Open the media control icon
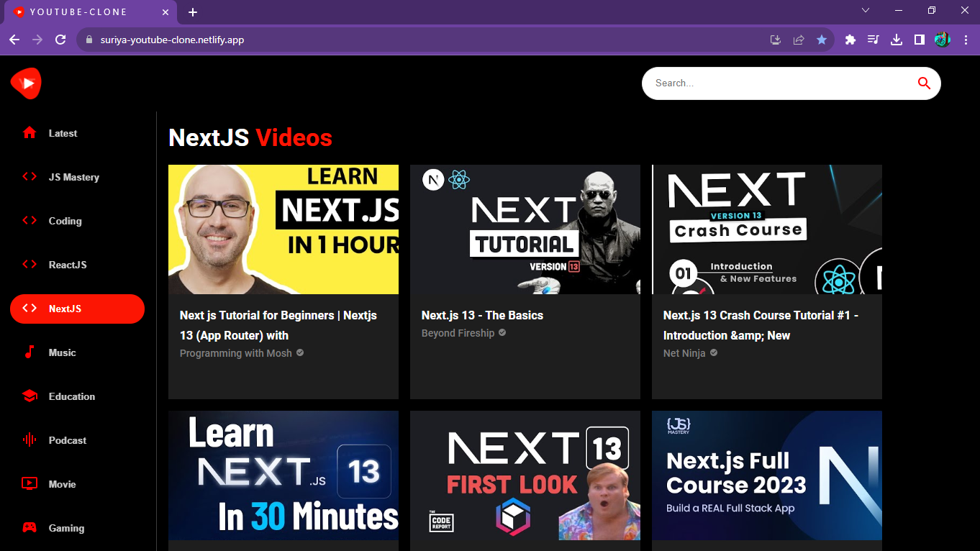 click(874, 40)
